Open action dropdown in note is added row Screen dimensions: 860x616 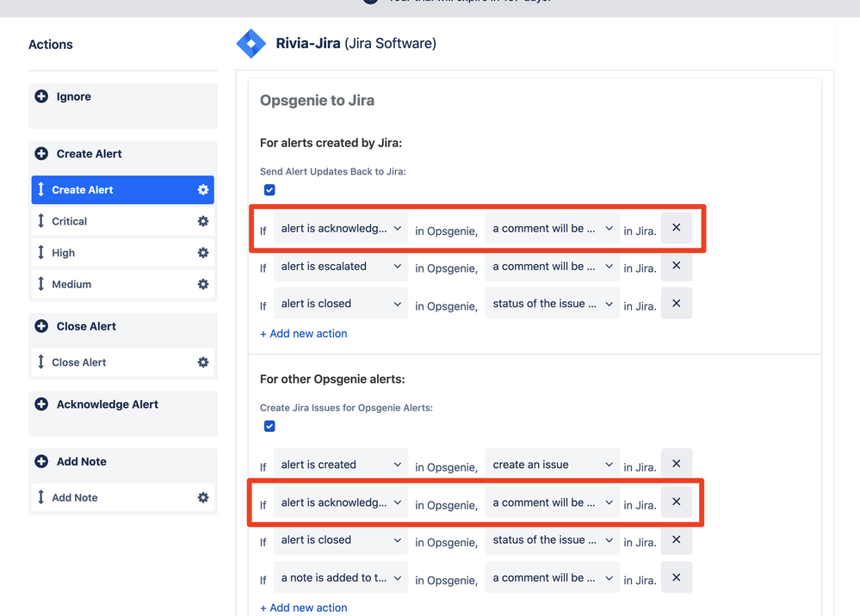point(553,577)
